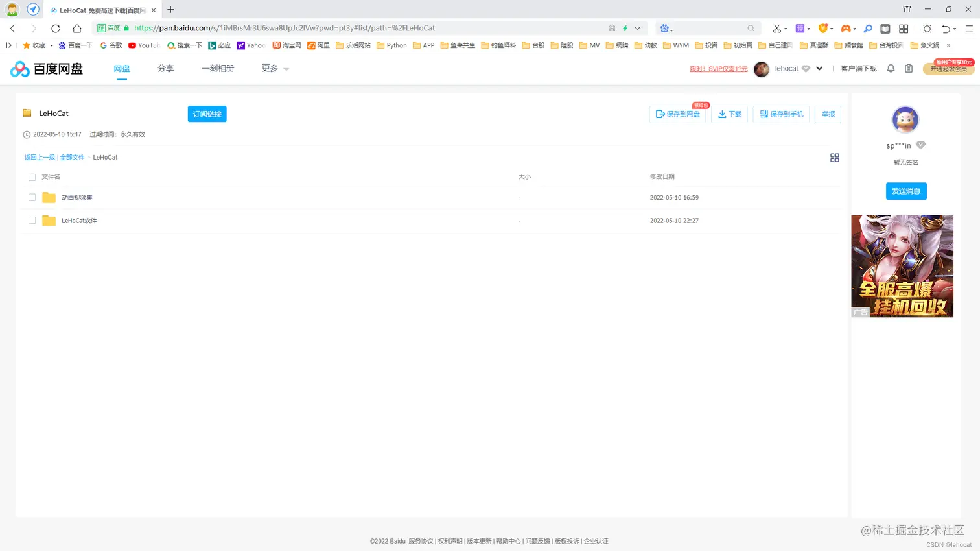Open the 动画视频集 folder

(x=77, y=198)
